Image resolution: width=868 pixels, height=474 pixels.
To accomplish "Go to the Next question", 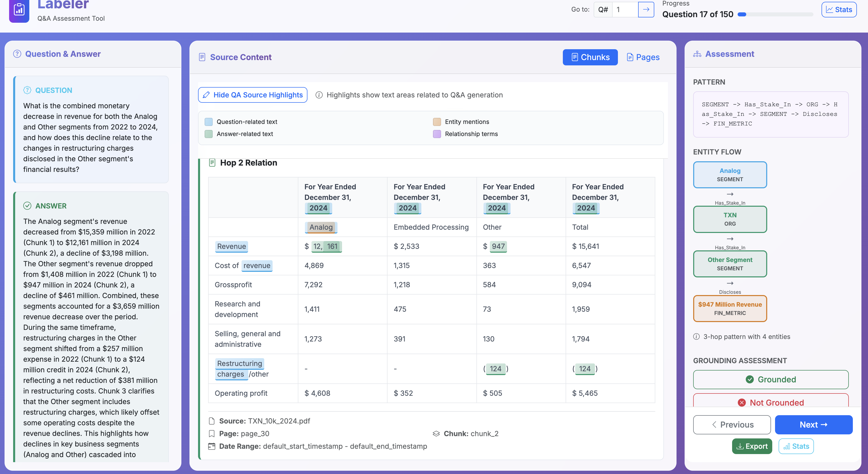I will [x=813, y=425].
